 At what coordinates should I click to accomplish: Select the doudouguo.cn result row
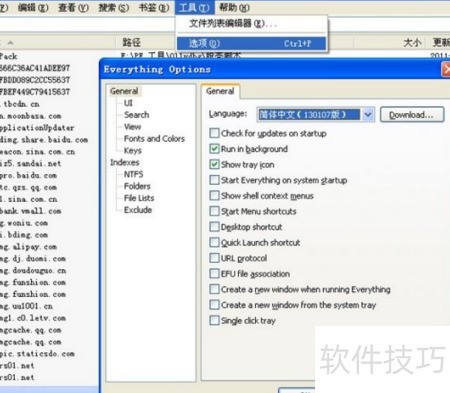[33, 270]
